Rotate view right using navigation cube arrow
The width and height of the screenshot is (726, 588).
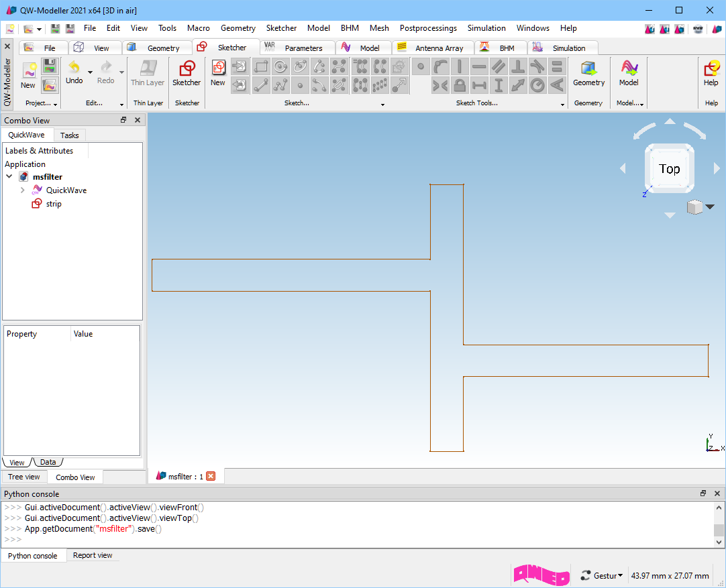click(x=717, y=168)
